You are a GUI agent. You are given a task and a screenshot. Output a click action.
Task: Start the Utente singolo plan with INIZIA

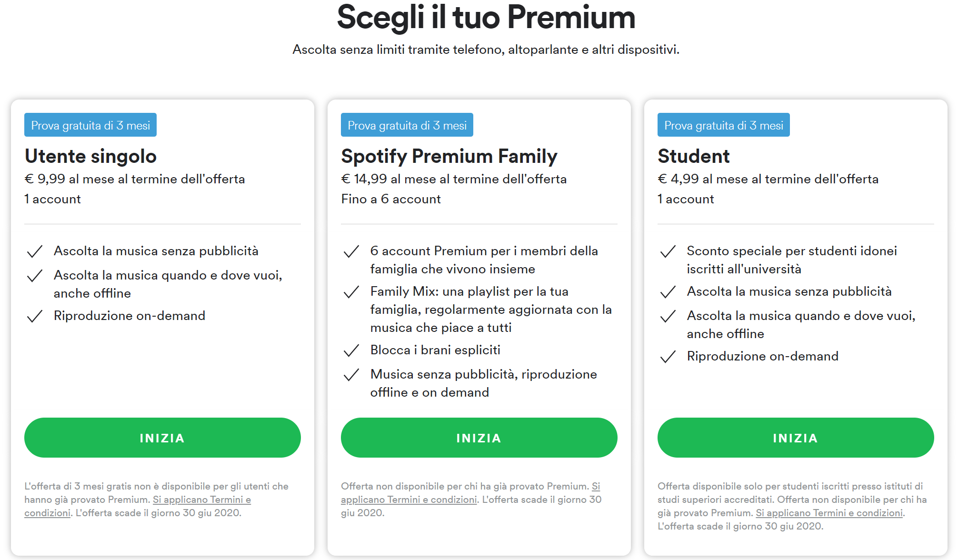click(x=162, y=438)
